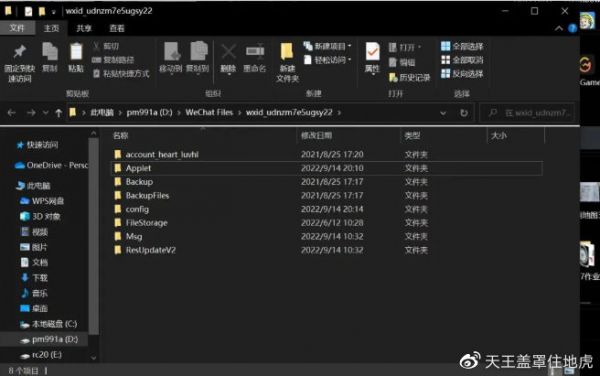Viewport: 600px width, 376px height.
Task: Click the navigation pane vertical scrollbar
Action: [93, 235]
